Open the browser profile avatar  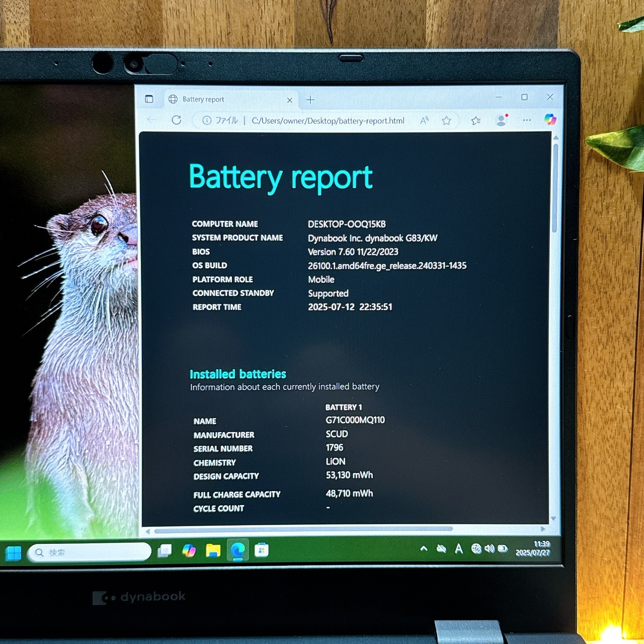[x=501, y=120]
